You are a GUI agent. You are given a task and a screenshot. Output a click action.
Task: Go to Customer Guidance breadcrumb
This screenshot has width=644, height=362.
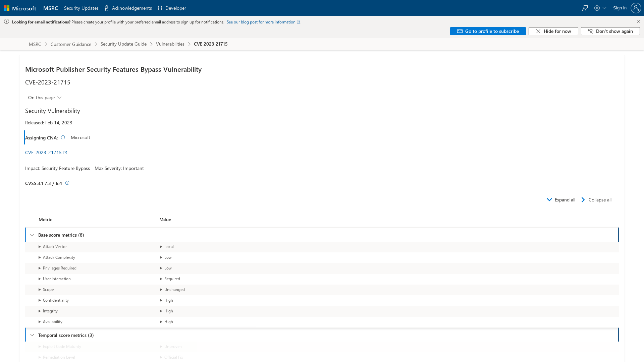(71, 44)
